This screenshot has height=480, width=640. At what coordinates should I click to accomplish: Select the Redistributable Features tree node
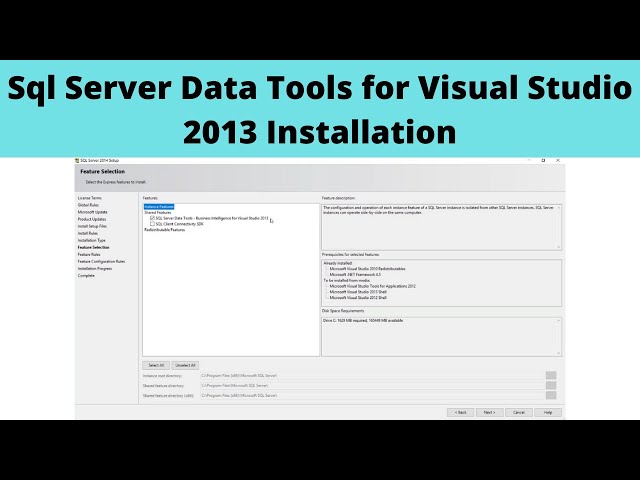coord(164,230)
